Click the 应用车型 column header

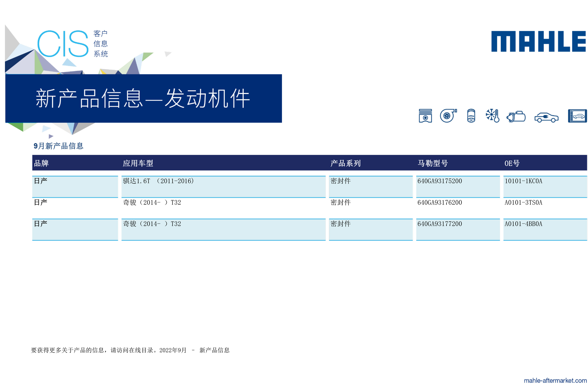tap(138, 163)
